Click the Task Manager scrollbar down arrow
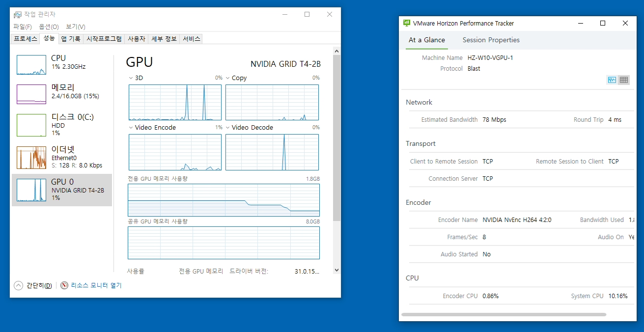644x332 pixels. (x=336, y=270)
